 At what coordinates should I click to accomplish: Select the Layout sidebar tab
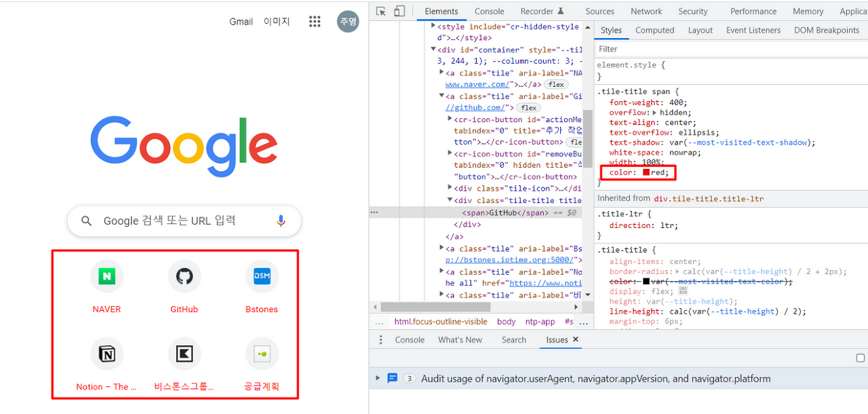[x=701, y=31]
